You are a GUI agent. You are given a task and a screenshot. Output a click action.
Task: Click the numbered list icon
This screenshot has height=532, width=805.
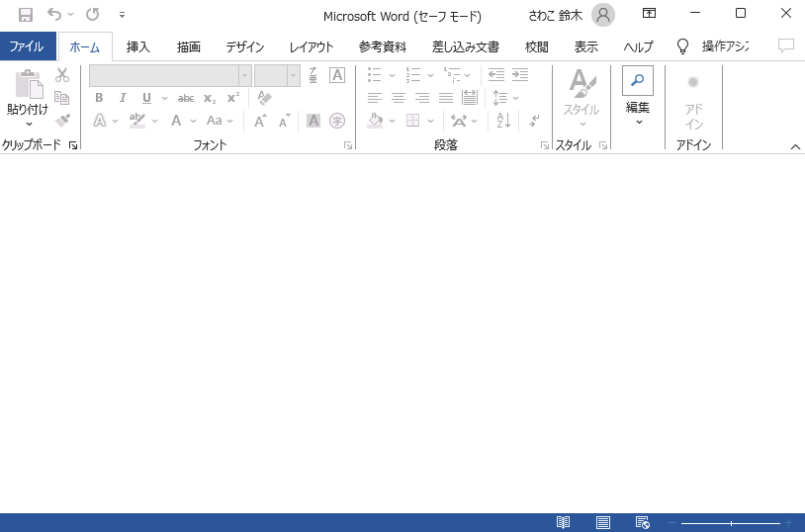[x=413, y=75]
